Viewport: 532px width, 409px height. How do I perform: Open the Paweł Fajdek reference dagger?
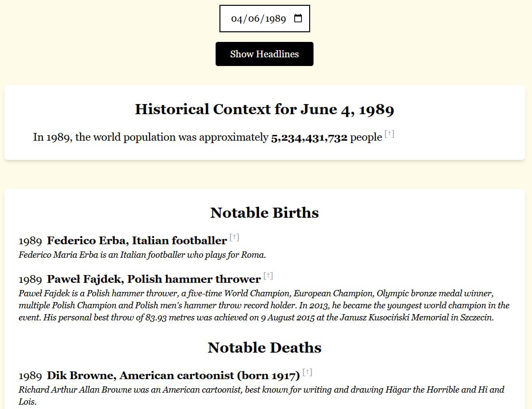coord(268,276)
